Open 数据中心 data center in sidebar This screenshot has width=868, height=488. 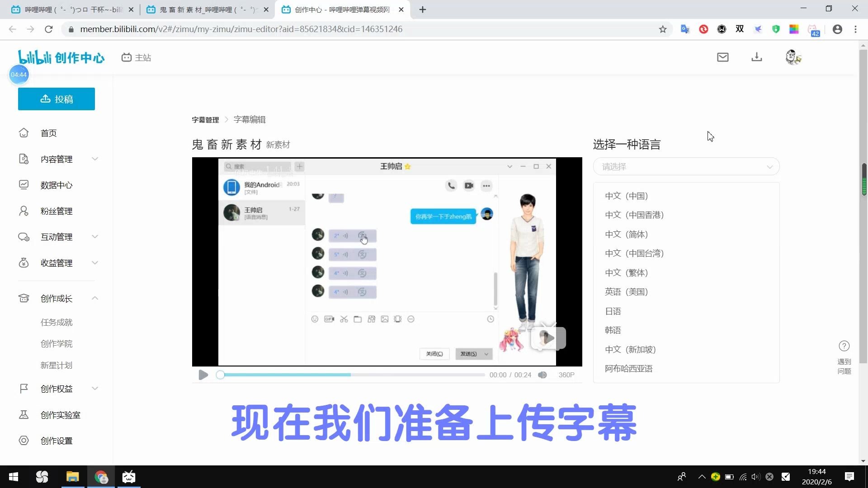[56, 185]
